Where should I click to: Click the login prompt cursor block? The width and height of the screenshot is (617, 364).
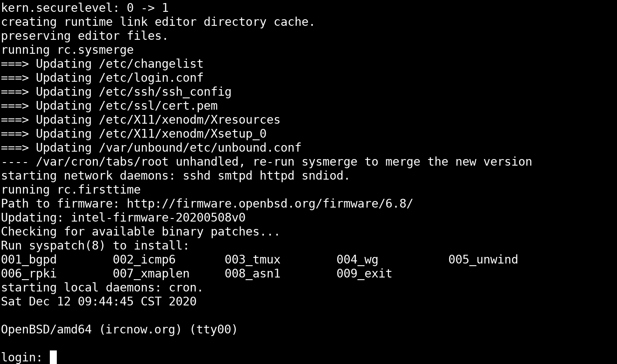53,357
